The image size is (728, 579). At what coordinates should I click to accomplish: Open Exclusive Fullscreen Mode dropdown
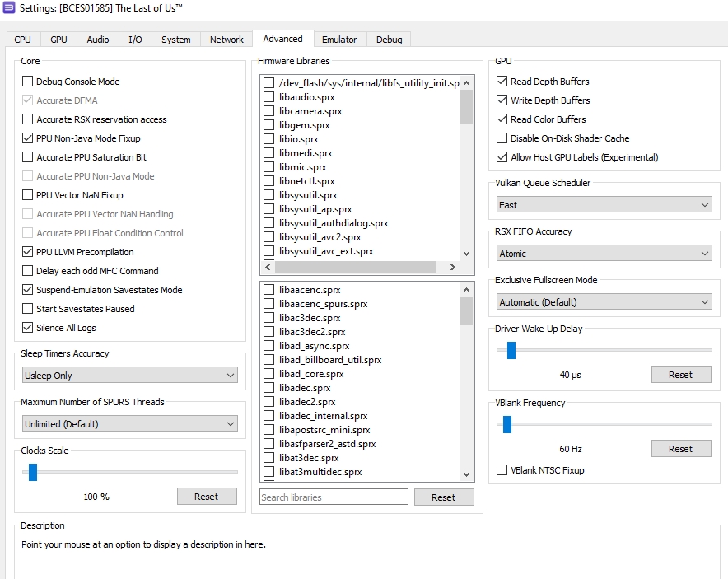coord(604,302)
